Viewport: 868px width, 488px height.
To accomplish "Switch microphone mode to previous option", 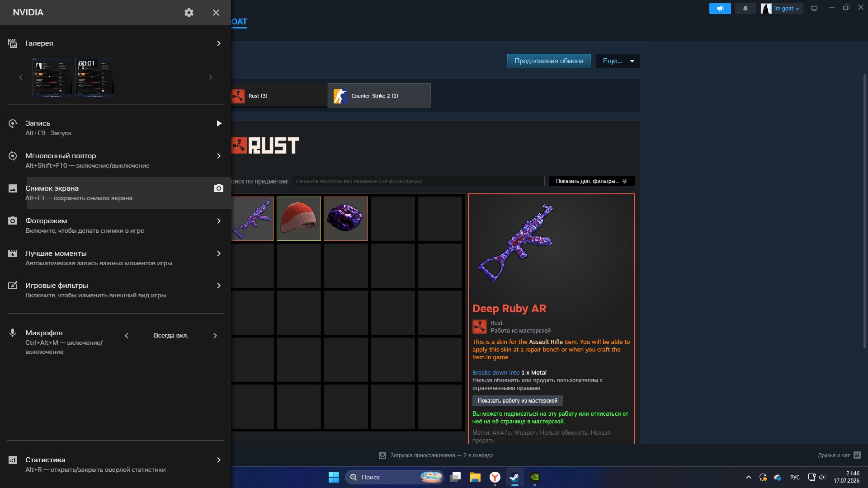I will tap(127, 336).
